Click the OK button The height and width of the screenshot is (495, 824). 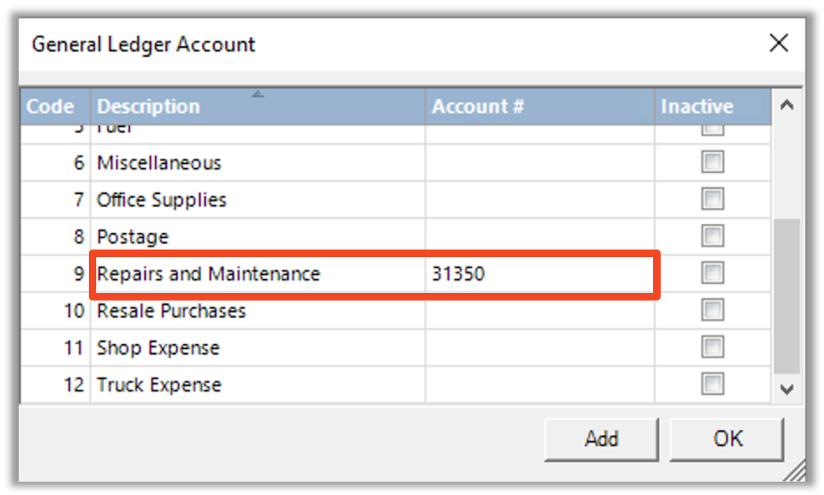click(x=727, y=439)
